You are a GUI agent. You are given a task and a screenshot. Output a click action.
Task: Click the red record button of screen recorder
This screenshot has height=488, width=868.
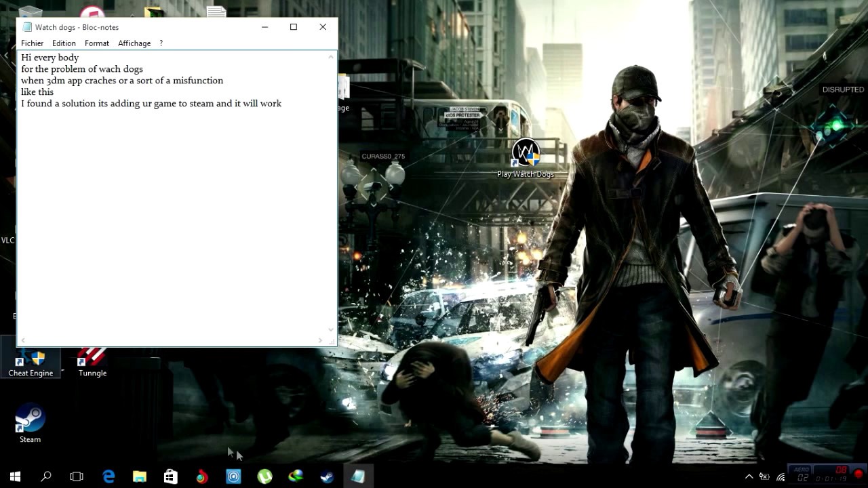(859, 475)
